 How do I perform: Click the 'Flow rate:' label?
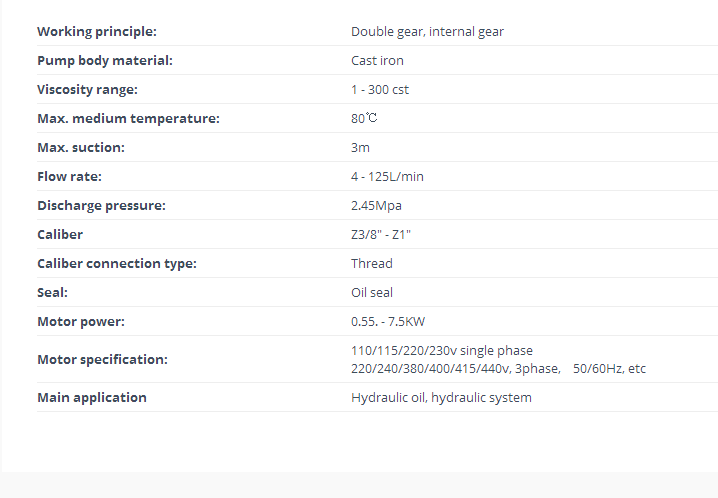(69, 177)
